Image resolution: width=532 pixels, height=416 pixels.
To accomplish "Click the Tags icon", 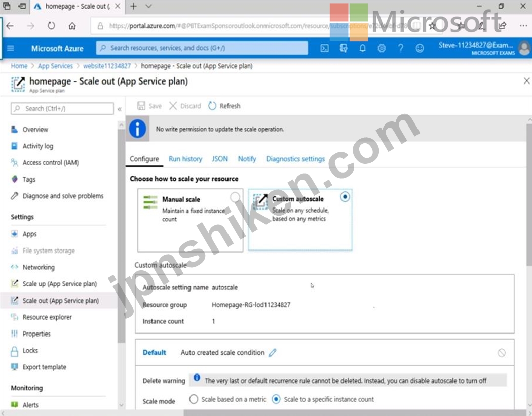I will (14, 179).
